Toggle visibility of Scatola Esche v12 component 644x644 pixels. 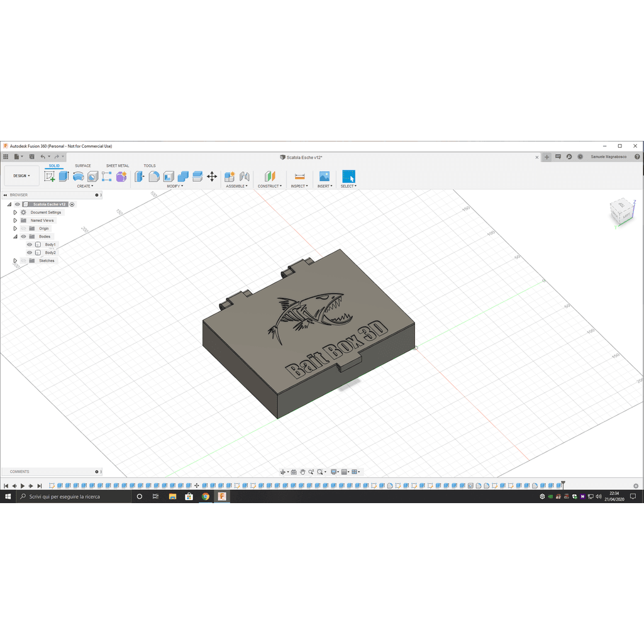click(x=17, y=204)
